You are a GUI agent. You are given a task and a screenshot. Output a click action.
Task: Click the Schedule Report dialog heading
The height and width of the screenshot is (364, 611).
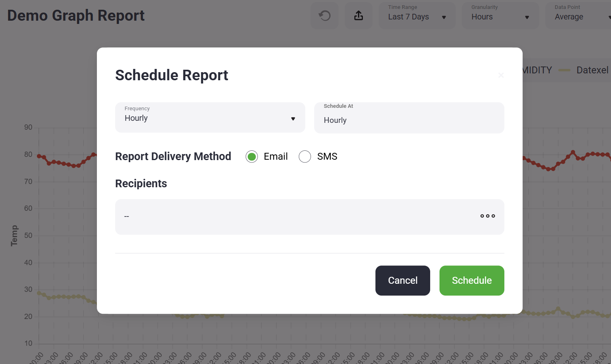[172, 75]
